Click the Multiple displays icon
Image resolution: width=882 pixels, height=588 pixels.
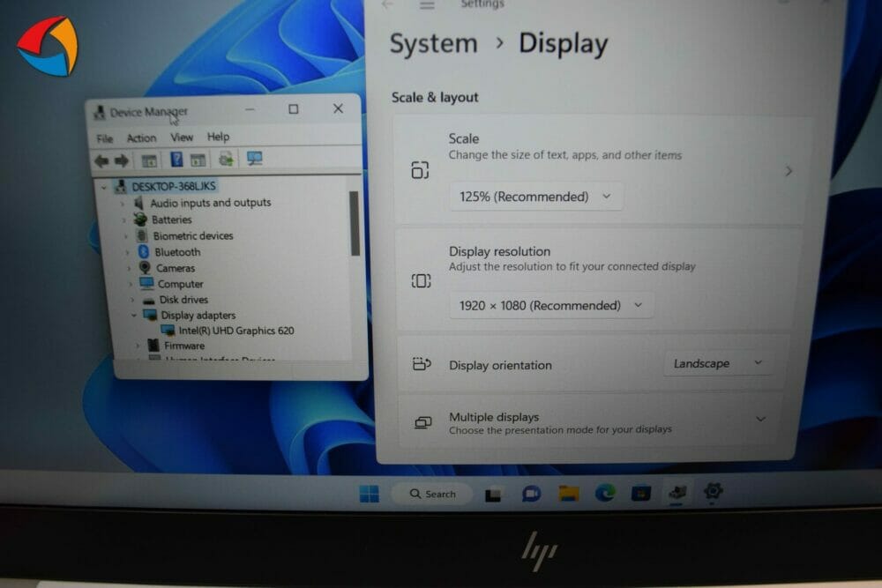(423, 422)
